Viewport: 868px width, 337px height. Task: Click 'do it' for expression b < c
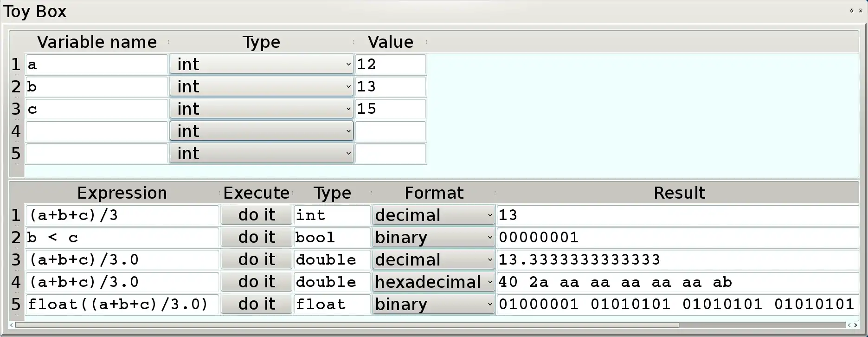(x=257, y=237)
